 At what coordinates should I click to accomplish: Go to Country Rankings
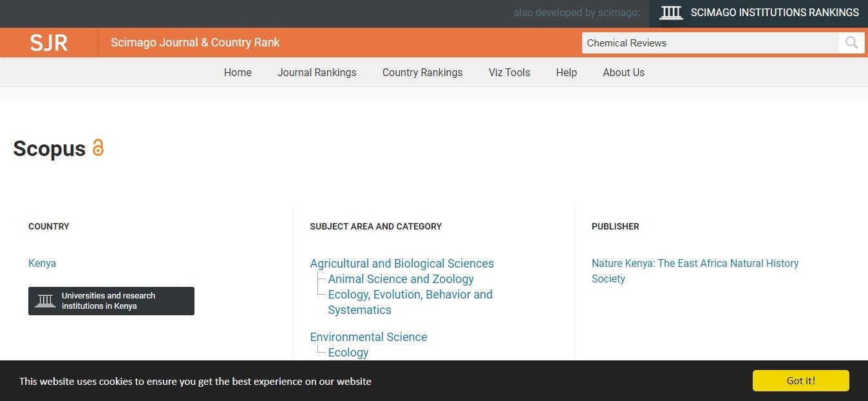tap(422, 72)
